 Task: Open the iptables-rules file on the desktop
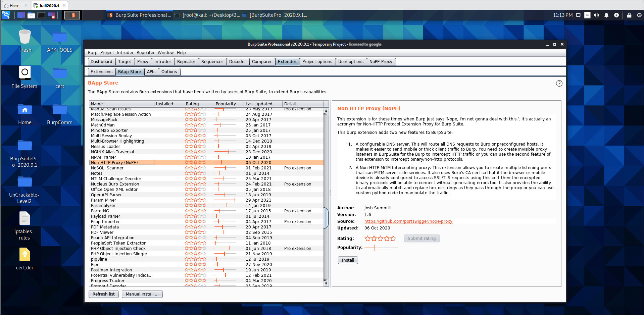[24, 226]
